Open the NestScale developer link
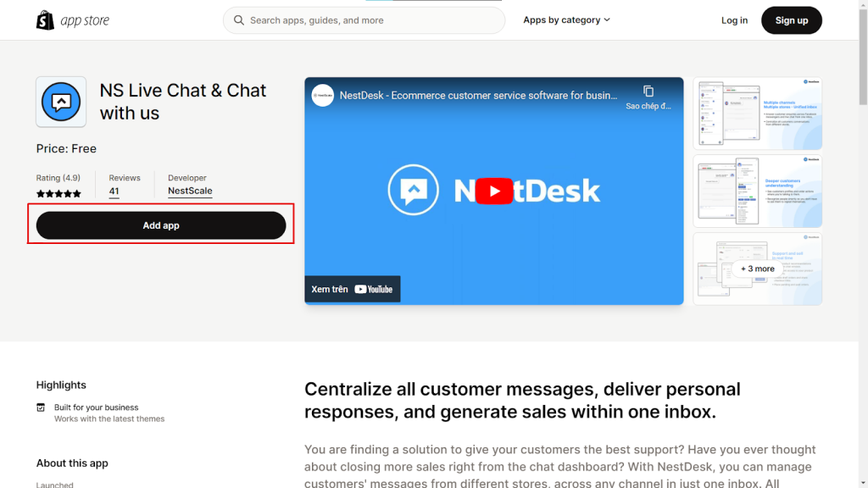This screenshot has width=868, height=488. click(190, 191)
